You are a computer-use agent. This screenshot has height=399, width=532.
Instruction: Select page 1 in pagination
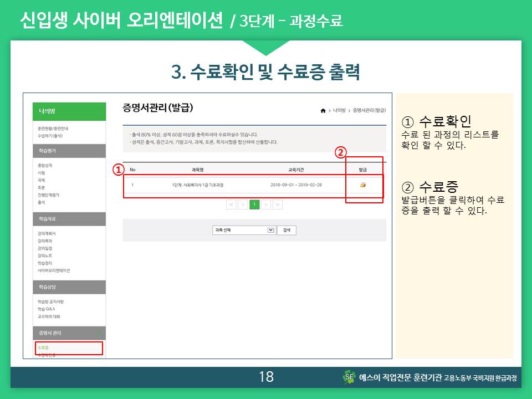[254, 204]
